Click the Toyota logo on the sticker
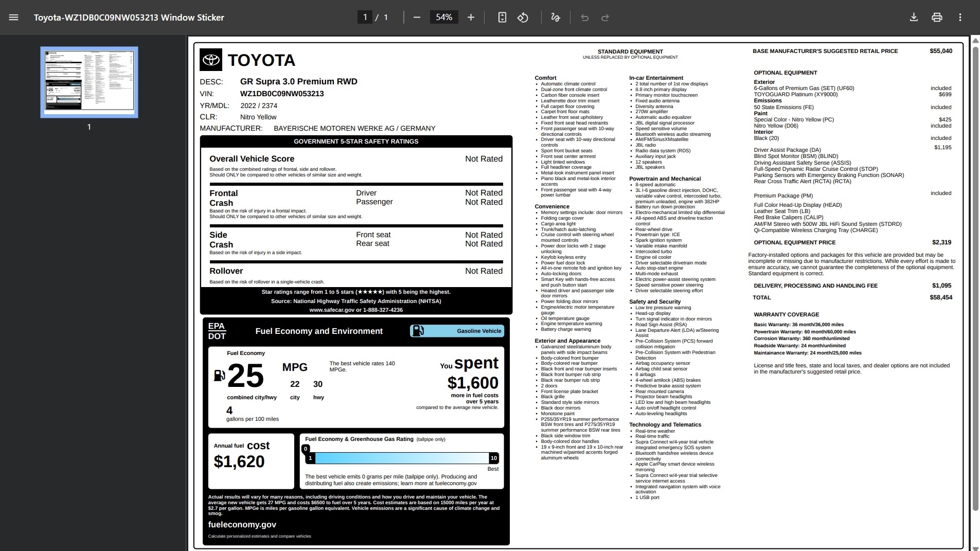 coord(211,60)
